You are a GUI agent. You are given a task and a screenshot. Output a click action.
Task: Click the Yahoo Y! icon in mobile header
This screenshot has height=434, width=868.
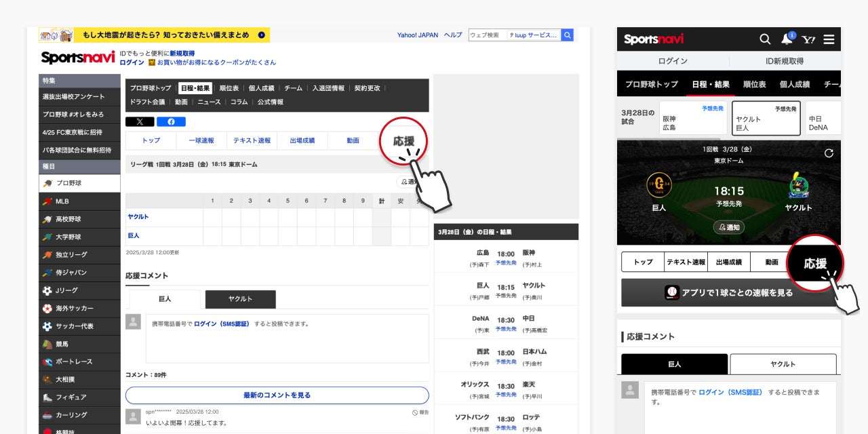(x=808, y=39)
